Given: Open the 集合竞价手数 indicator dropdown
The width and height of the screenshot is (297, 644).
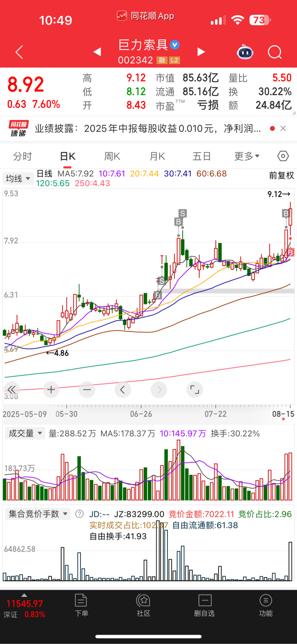Looking at the screenshot, I should coord(38,514).
